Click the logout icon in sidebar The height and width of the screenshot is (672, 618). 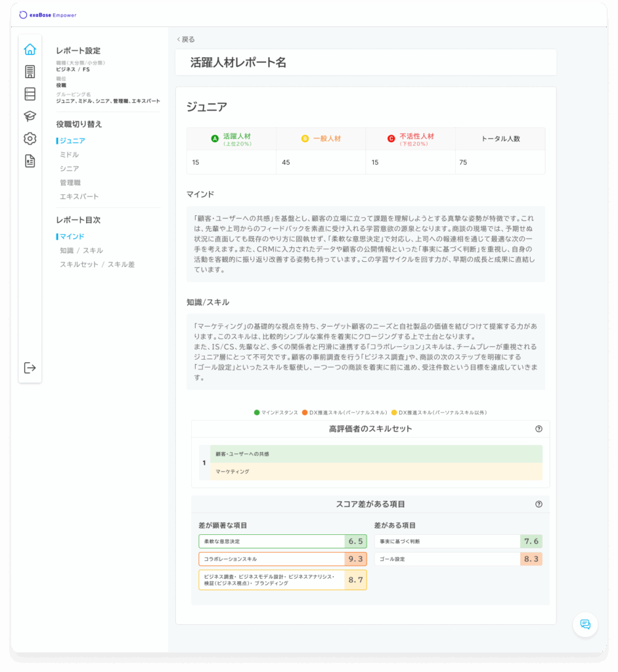coord(30,367)
